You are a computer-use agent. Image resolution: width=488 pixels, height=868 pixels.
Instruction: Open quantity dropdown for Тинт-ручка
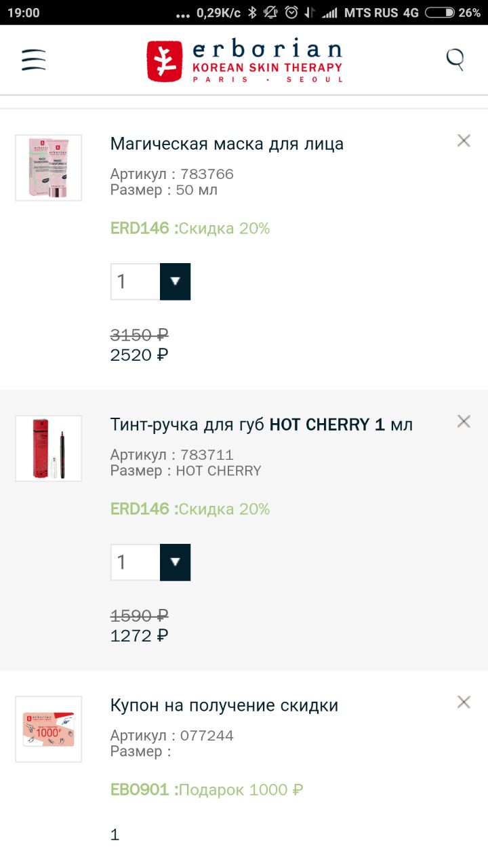click(x=175, y=562)
